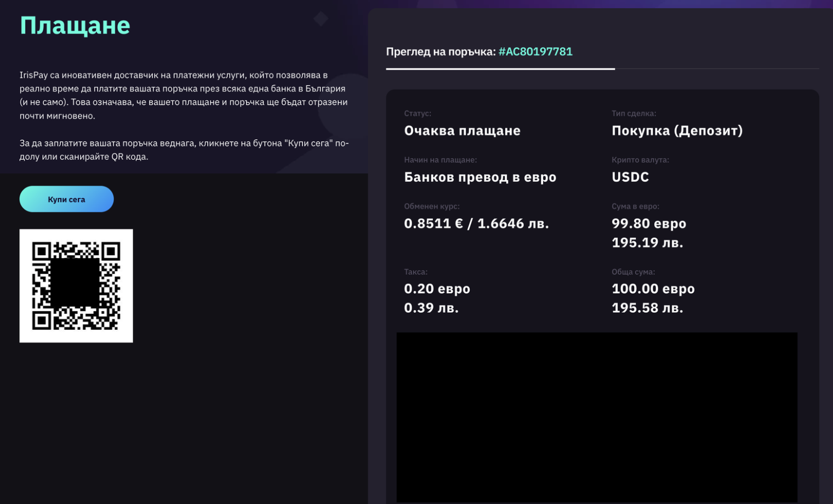Click the 99.80 евро amount
Screen dimensions: 833x504
tap(649, 224)
